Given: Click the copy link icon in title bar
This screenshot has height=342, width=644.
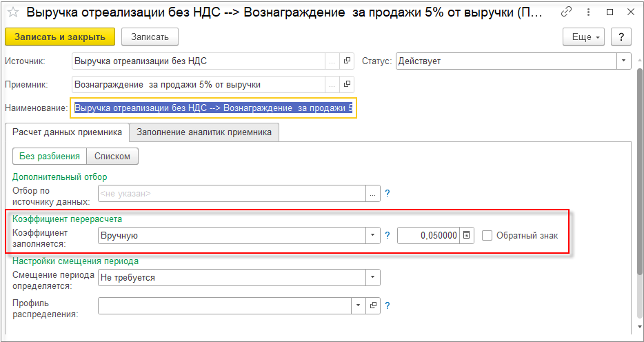Looking at the screenshot, I should (x=566, y=12).
